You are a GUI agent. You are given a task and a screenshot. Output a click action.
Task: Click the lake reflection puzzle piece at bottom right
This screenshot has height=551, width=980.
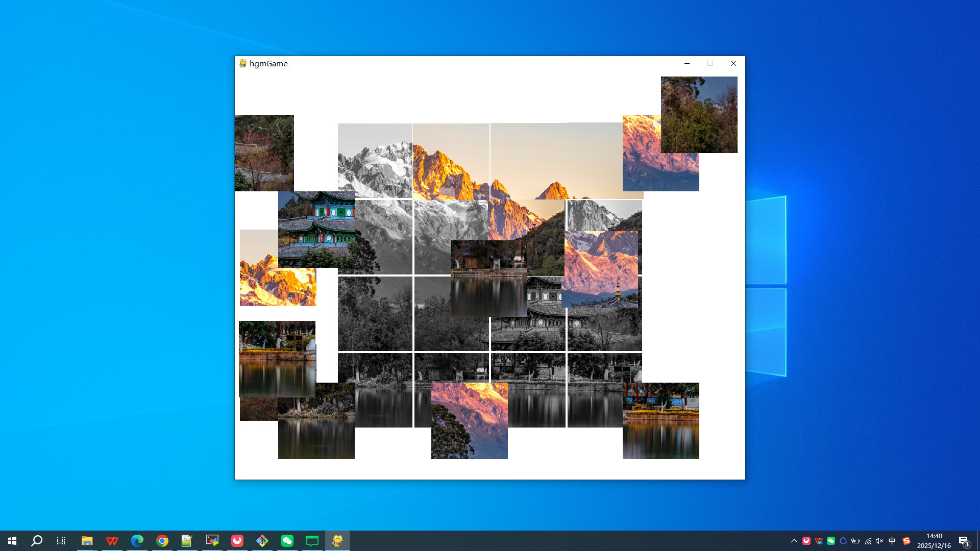point(660,420)
